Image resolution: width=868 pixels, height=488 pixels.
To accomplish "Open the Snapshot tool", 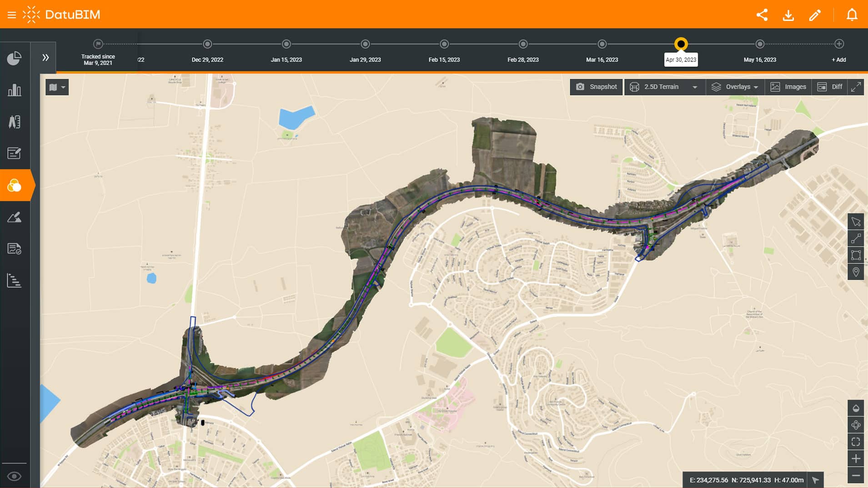I will pos(596,86).
